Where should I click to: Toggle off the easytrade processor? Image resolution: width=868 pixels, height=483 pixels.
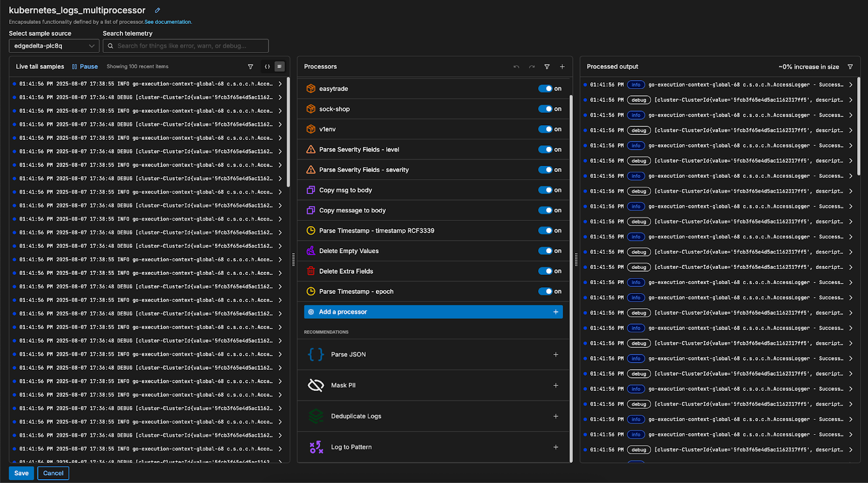pyautogui.click(x=545, y=89)
